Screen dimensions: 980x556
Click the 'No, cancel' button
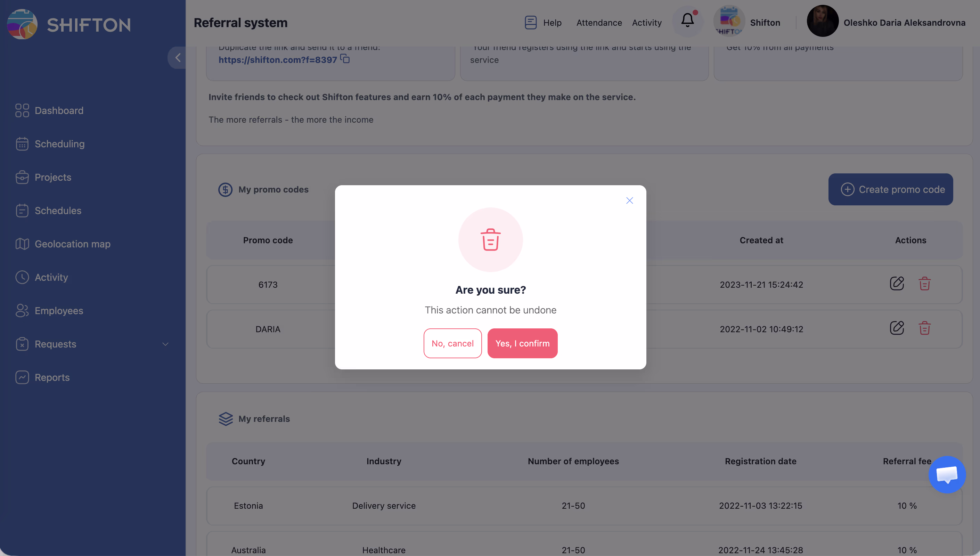point(452,343)
